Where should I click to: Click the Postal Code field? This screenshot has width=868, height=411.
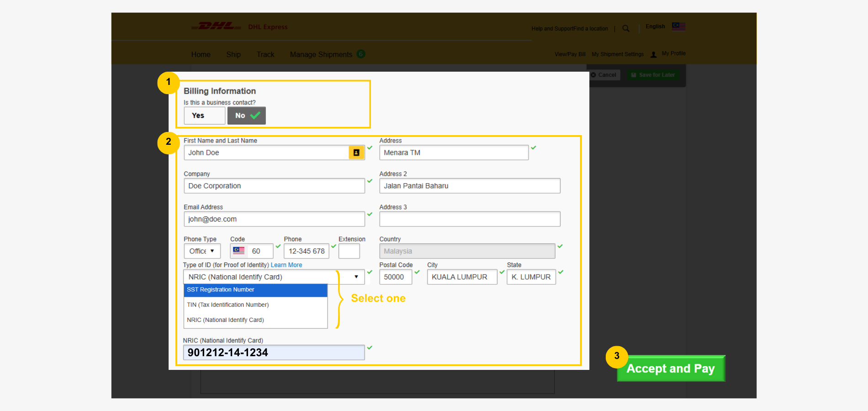click(396, 277)
